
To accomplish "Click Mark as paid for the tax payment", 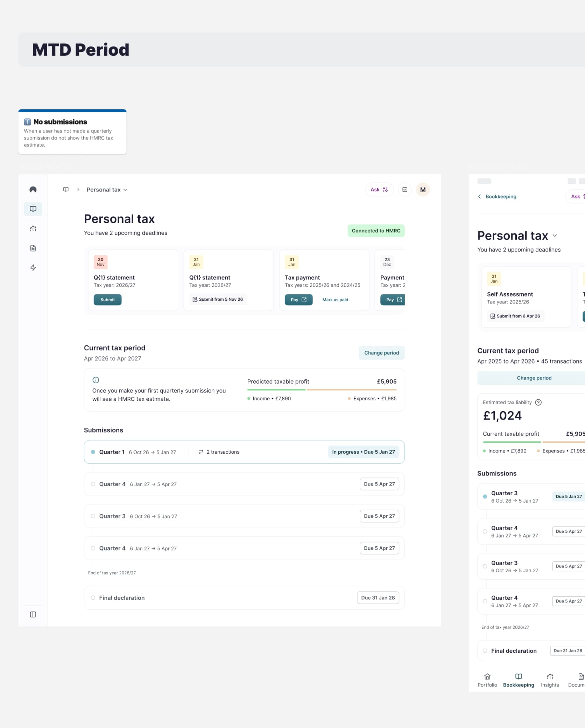I will (335, 300).
